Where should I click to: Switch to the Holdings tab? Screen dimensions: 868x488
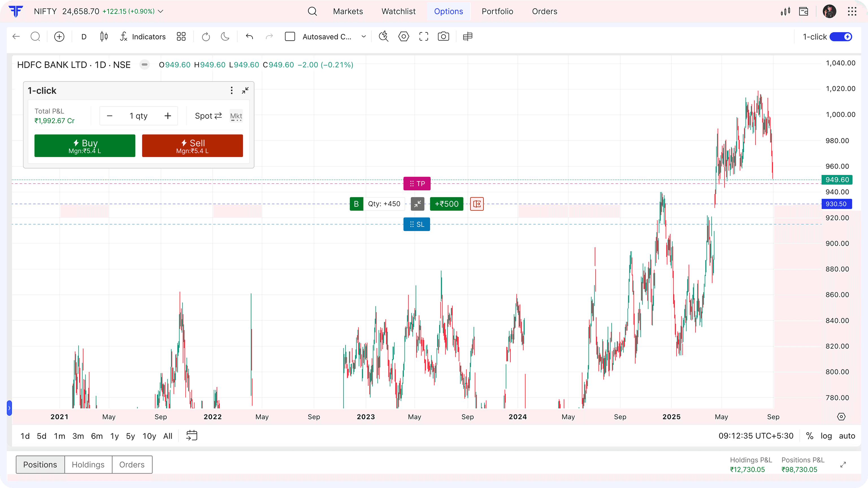88,465
